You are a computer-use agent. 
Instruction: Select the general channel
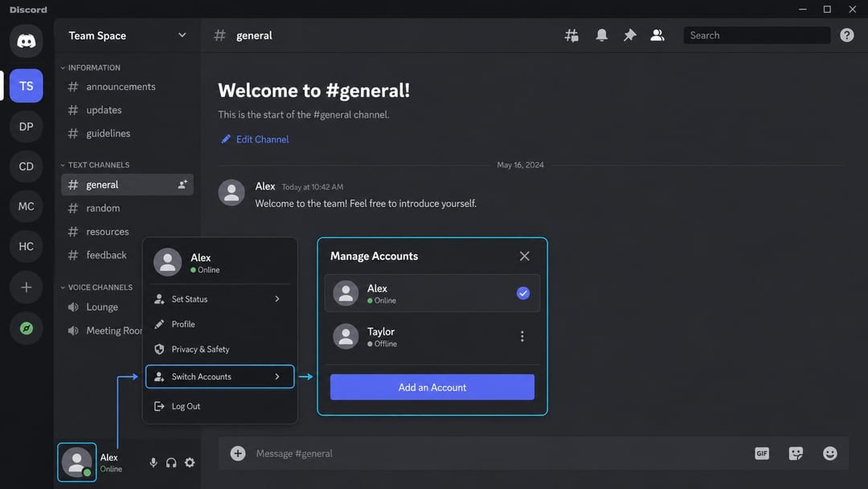click(x=127, y=184)
